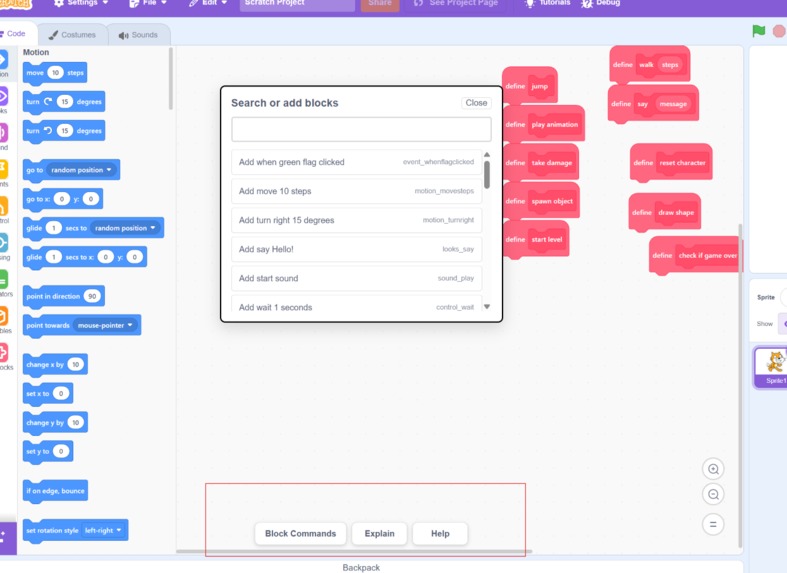Screen dimensions: 787x573
Task: Open the File menu
Action: 148,3
